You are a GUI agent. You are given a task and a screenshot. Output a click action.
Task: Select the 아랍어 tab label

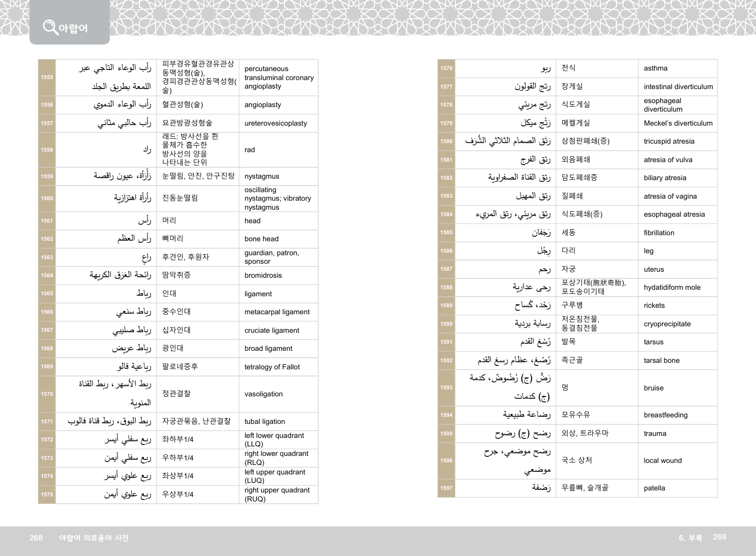[x=73, y=29]
